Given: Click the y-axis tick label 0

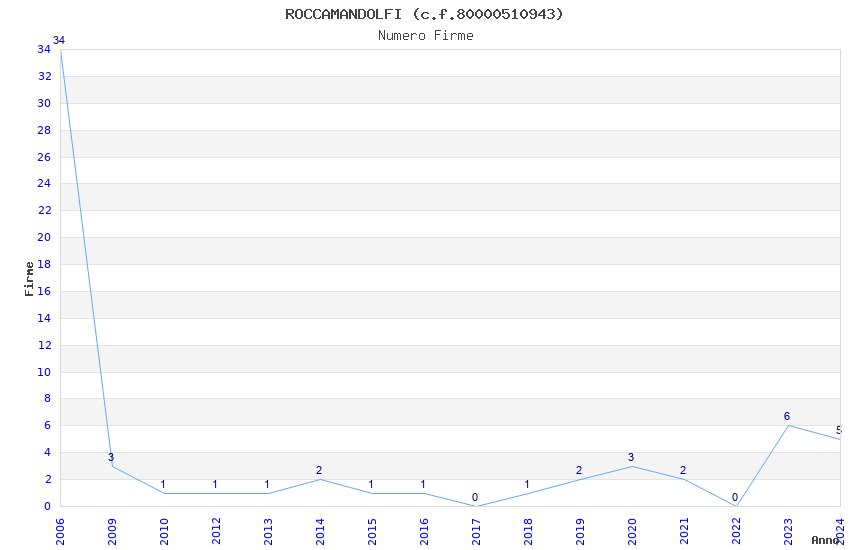Looking at the screenshot, I should (x=48, y=506).
